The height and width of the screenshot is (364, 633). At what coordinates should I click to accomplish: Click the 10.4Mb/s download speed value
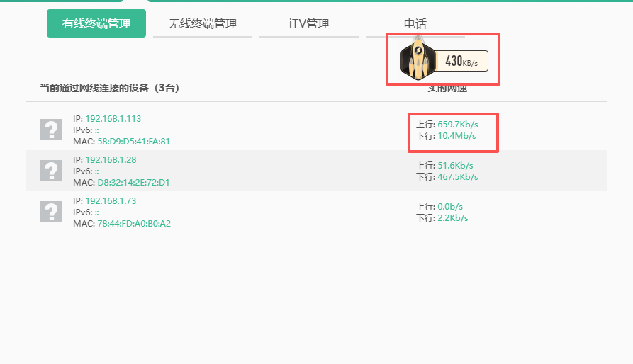(x=456, y=136)
